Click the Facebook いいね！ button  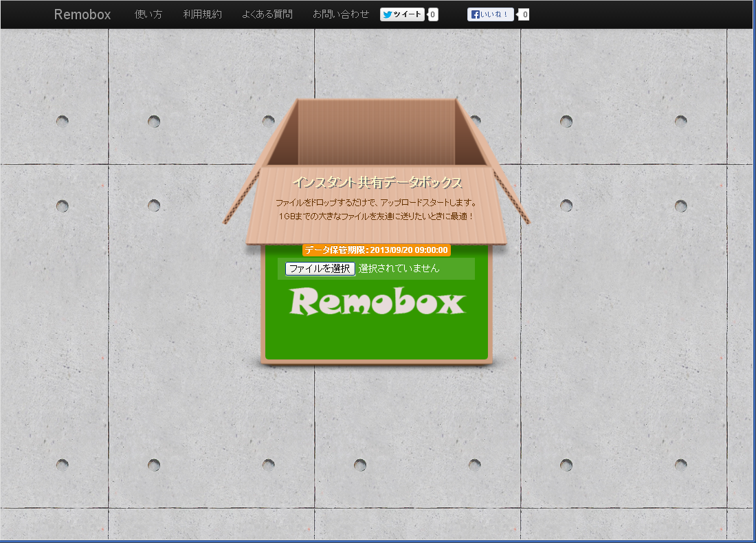click(x=490, y=14)
